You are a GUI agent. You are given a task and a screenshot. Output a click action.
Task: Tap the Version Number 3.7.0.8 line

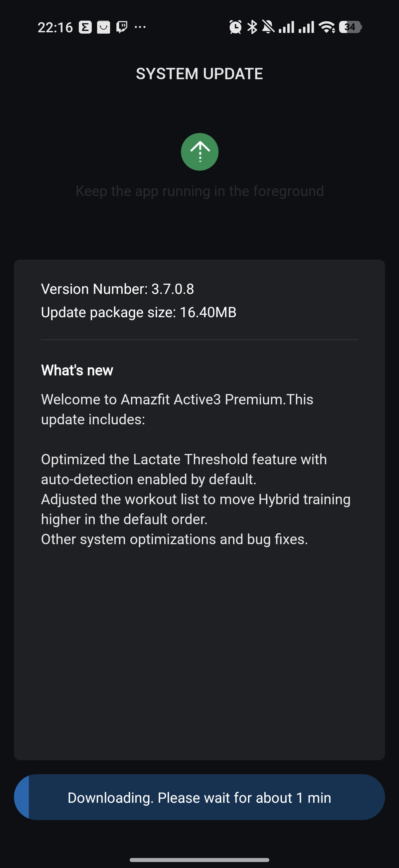pyautogui.click(x=117, y=289)
